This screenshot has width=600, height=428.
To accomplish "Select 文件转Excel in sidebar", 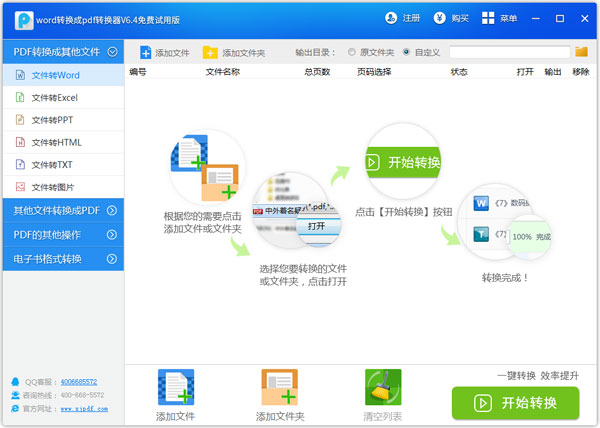I will pyautogui.click(x=54, y=98).
